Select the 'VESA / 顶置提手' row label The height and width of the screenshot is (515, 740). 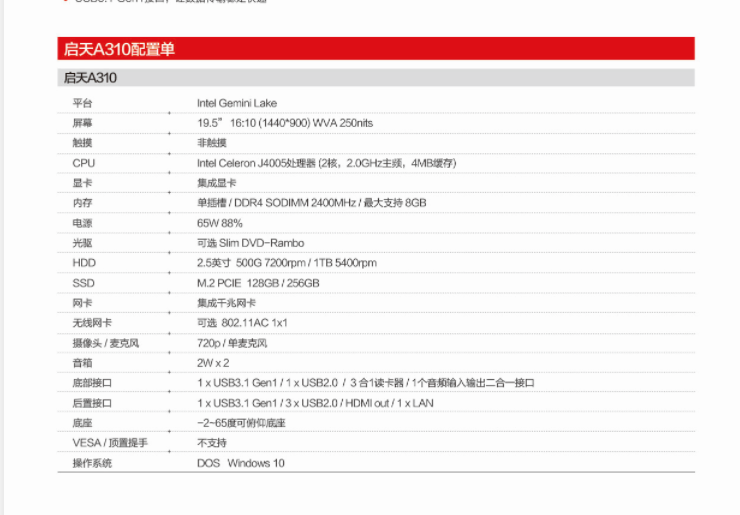(x=110, y=443)
